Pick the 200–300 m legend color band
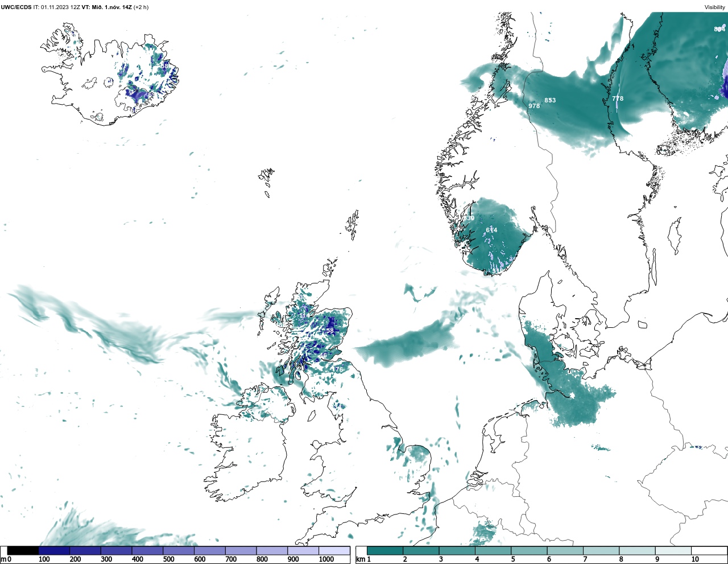The width and height of the screenshot is (728, 564). point(85,550)
